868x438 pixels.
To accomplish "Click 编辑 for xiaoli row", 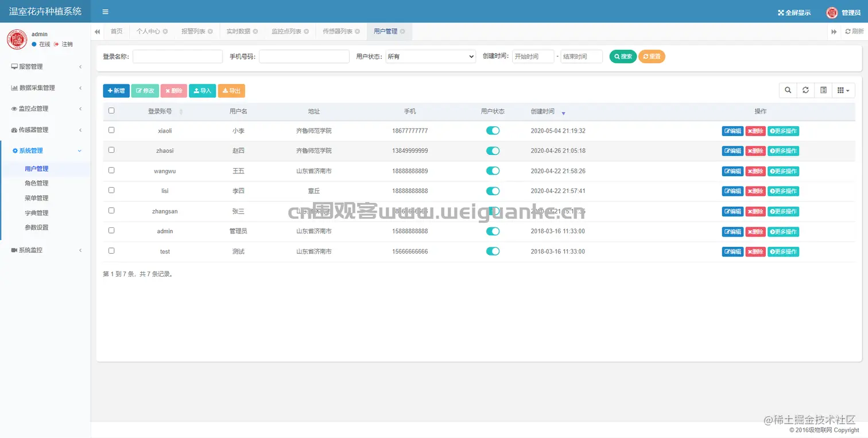I will coord(733,131).
